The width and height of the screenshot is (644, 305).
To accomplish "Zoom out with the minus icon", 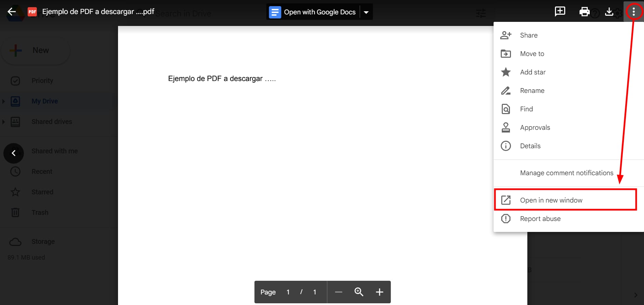I will (338, 292).
